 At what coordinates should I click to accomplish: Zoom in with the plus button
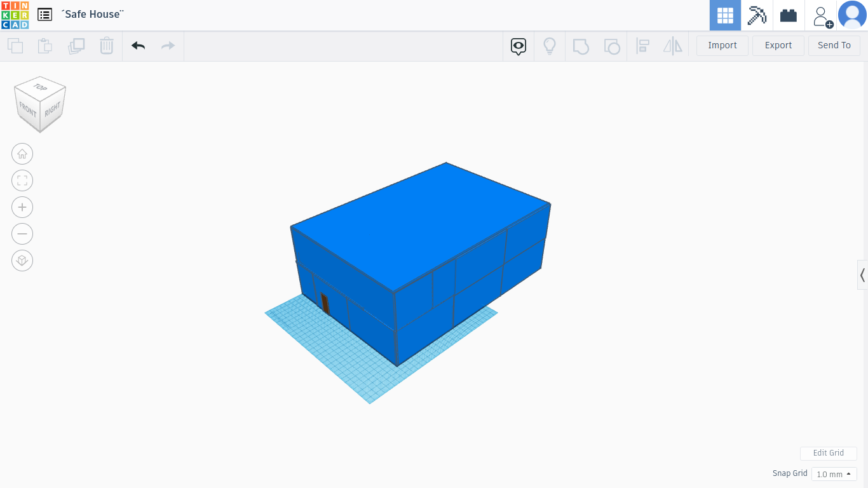pyautogui.click(x=22, y=207)
